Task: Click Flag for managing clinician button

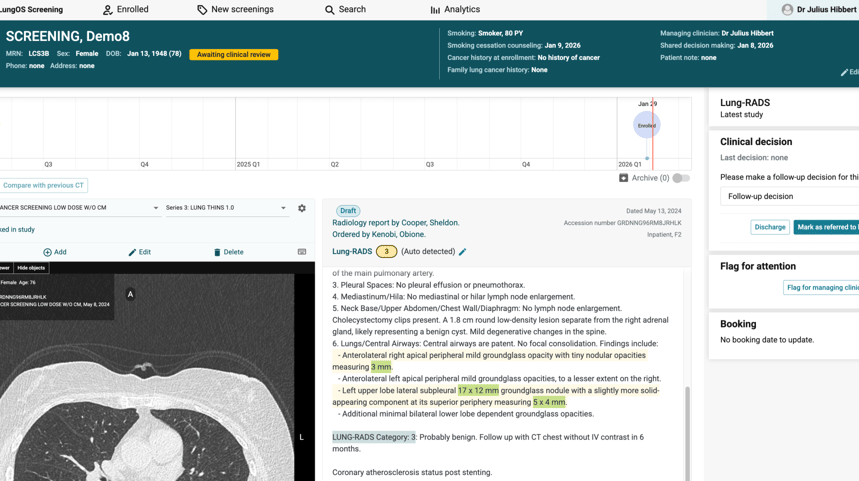Action: pyautogui.click(x=821, y=287)
